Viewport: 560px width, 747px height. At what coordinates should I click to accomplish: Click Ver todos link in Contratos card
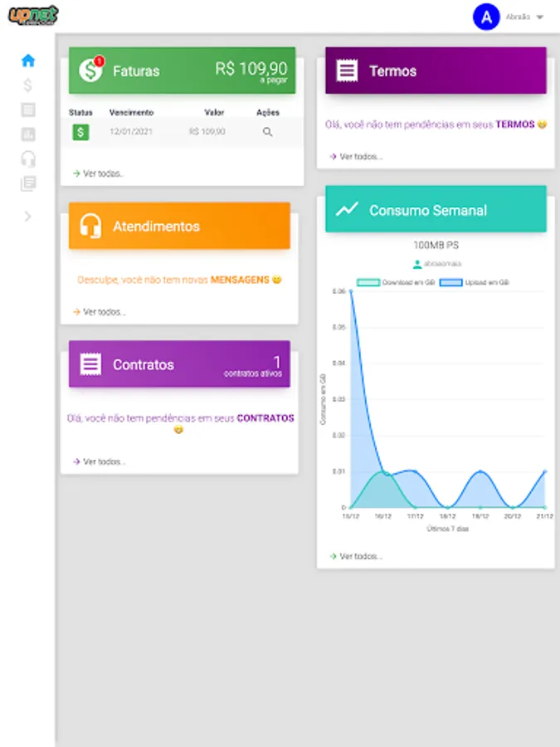pyautogui.click(x=99, y=461)
